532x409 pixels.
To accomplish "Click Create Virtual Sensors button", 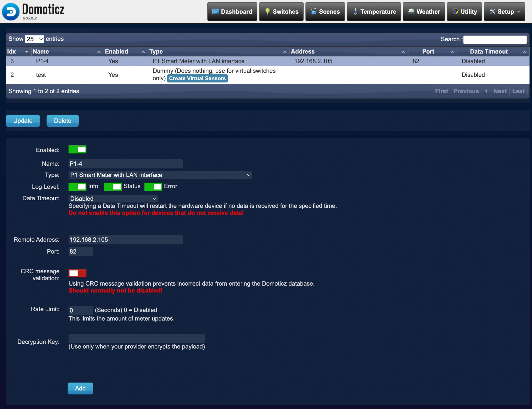I will tap(197, 78).
